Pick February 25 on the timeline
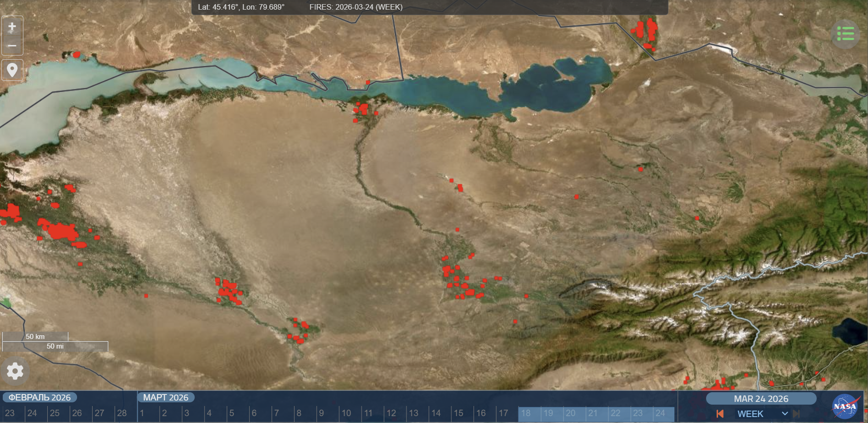Screen dimensions: 868x423 point(55,413)
